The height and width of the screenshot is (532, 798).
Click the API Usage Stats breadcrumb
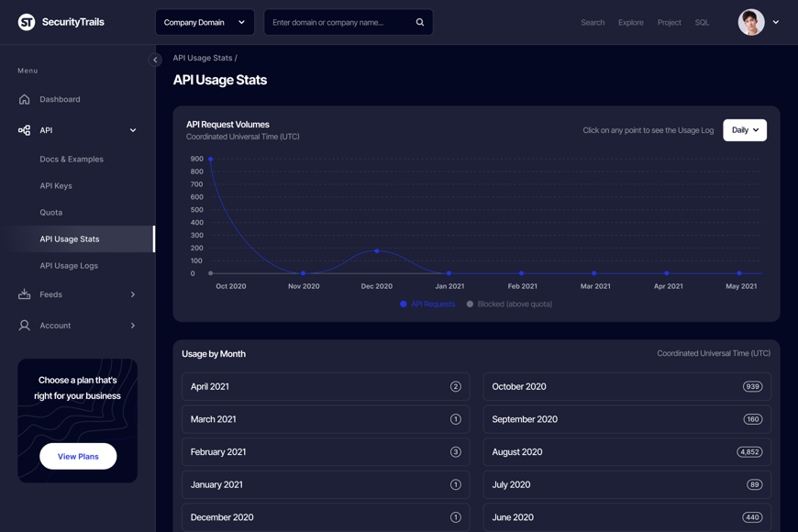pyautogui.click(x=202, y=58)
